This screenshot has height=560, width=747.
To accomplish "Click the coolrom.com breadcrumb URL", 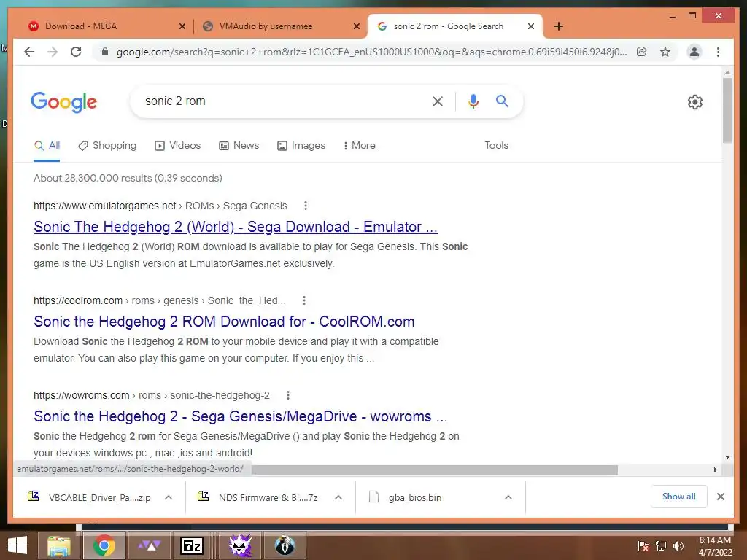I will click(160, 300).
